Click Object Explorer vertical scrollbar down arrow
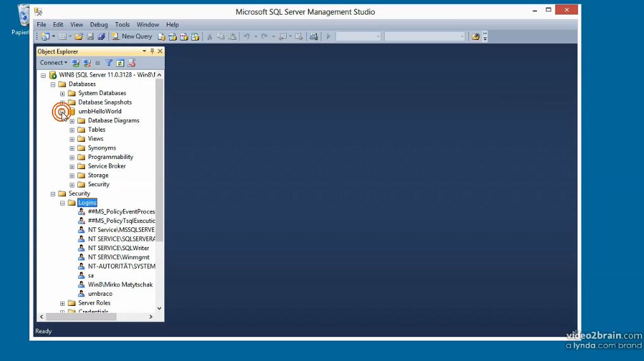This screenshot has height=361, width=644. tap(159, 308)
